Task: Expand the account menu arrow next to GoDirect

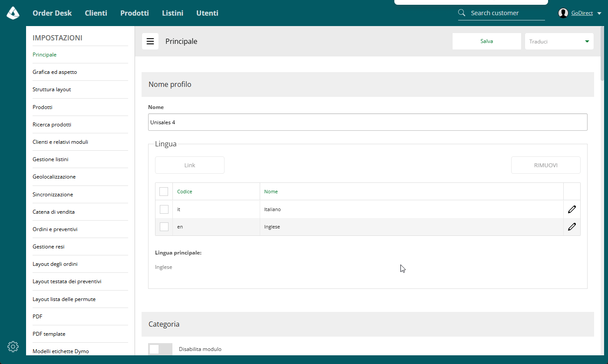Action: tap(599, 13)
